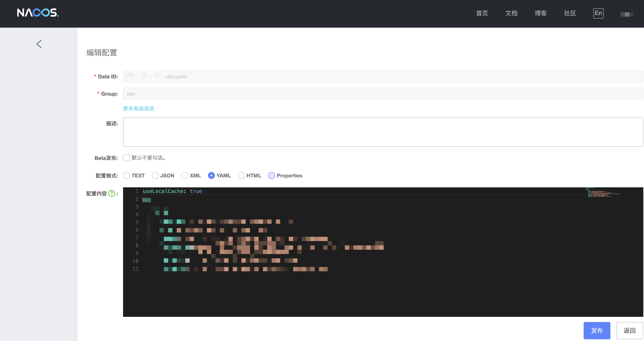The width and height of the screenshot is (644, 341).
Task: Switch language with the En button
Action: (x=598, y=13)
